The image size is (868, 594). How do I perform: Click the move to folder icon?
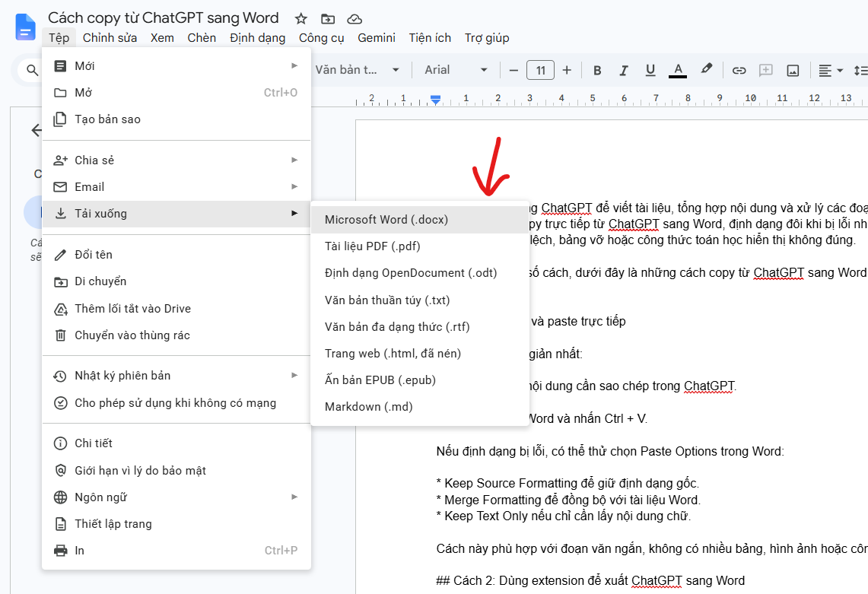pyautogui.click(x=328, y=19)
